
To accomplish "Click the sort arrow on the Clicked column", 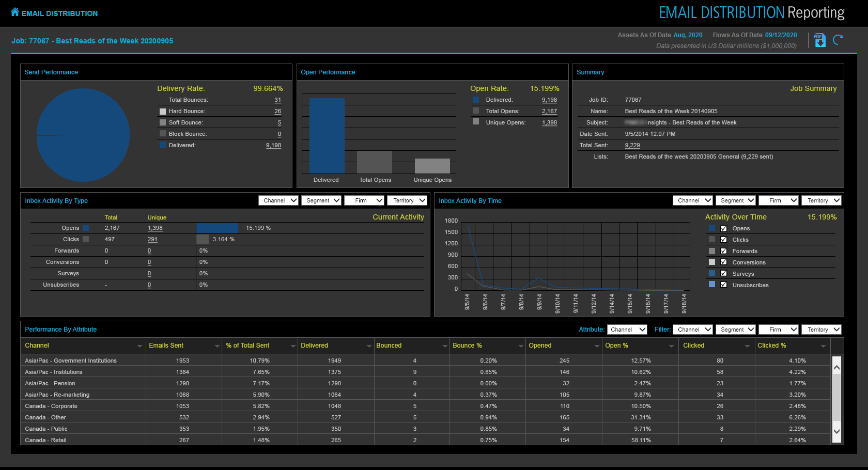I will 747,346.
